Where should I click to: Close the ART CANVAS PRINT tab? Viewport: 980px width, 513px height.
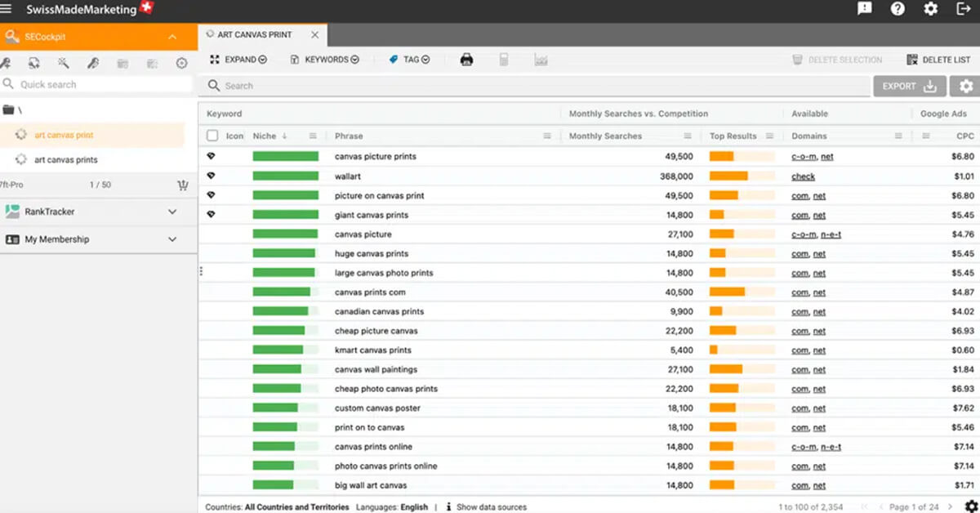315,35
